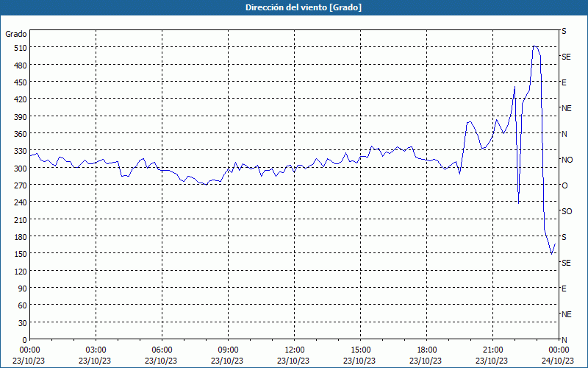588x368 pixels.
Task: Select the 240 degree axis label
Action: pos(21,202)
